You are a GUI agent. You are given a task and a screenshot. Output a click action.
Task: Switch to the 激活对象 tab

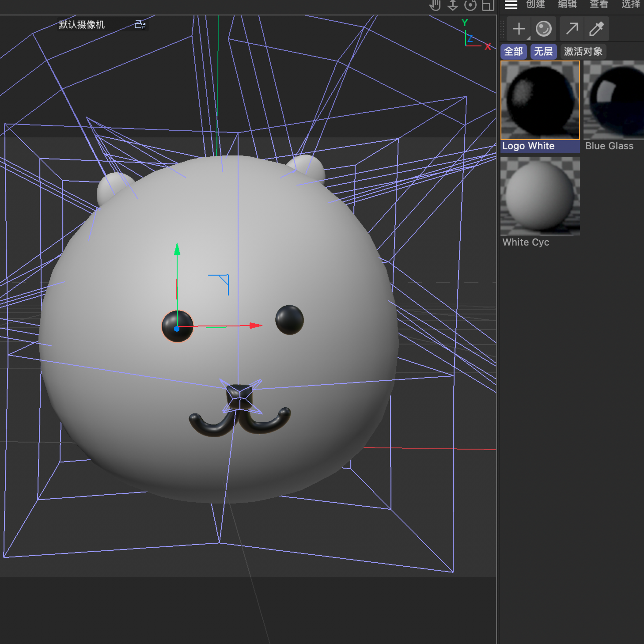[x=583, y=52]
